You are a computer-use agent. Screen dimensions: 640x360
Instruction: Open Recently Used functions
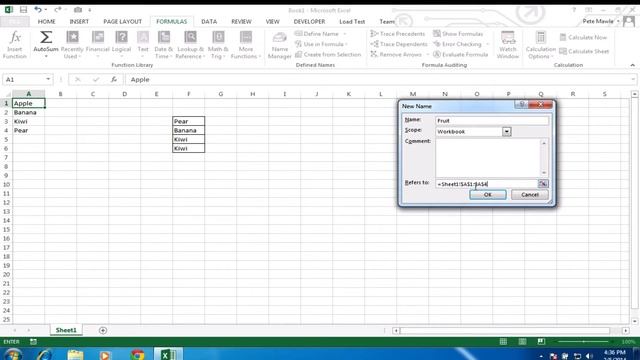(72, 44)
